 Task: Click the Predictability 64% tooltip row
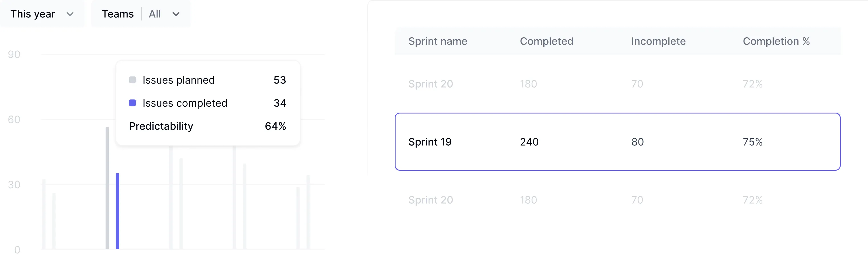coord(208,126)
